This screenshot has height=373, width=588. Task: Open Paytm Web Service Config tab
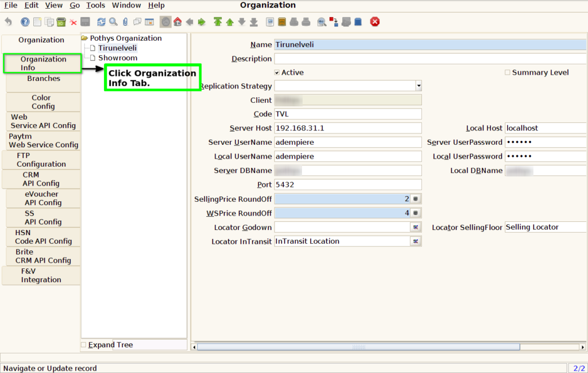click(x=43, y=140)
